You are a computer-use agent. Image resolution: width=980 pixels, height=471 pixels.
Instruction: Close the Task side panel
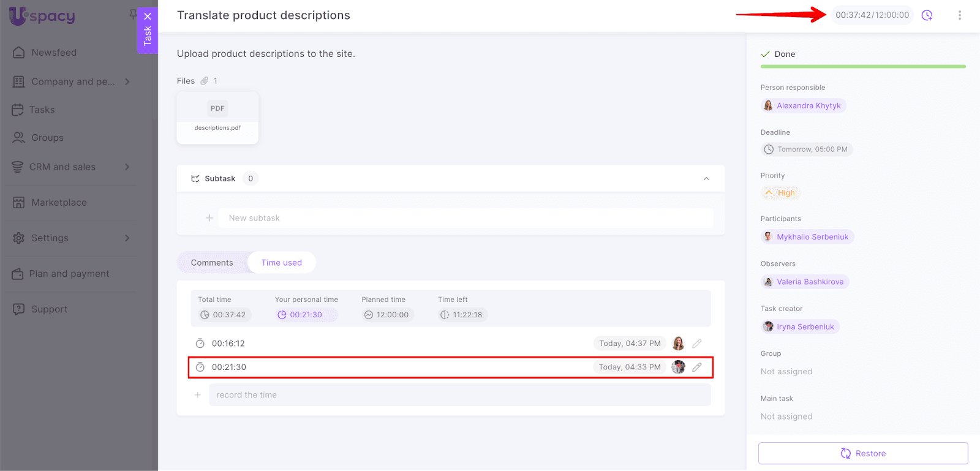[x=147, y=17]
